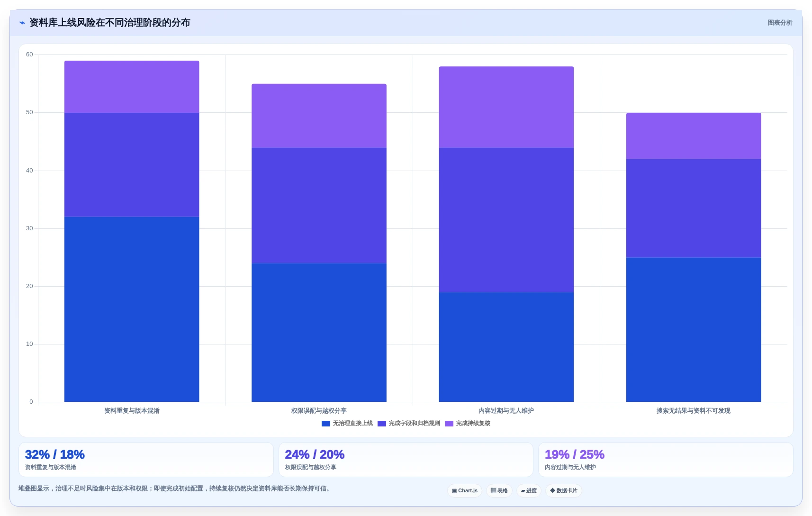
Task: Click the blue bottom segment of 权限误配与越权分享 bar
Action: click(x=319, y=333)
